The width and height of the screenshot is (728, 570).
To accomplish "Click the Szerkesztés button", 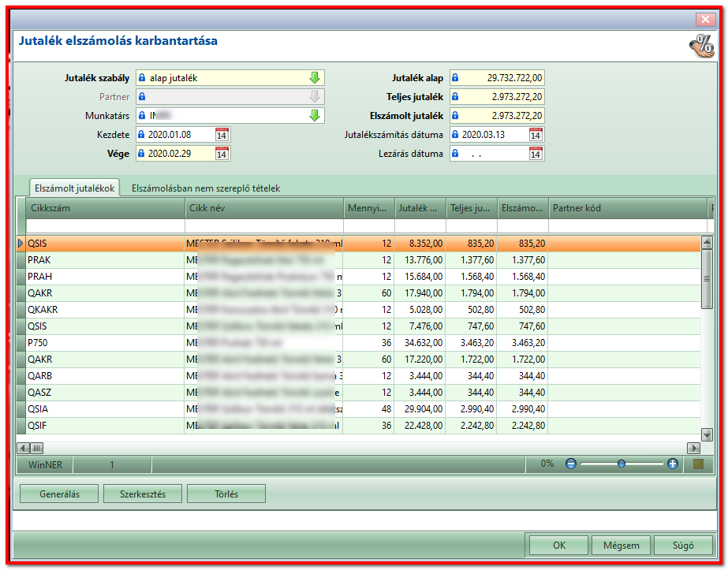I will pyautogui.click(x=143, y=494).
